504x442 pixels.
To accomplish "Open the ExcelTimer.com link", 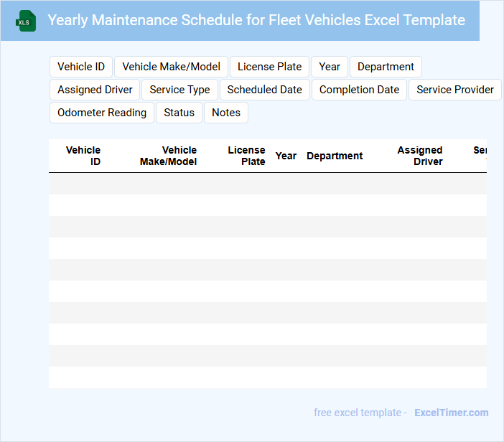I will (452, 413).
